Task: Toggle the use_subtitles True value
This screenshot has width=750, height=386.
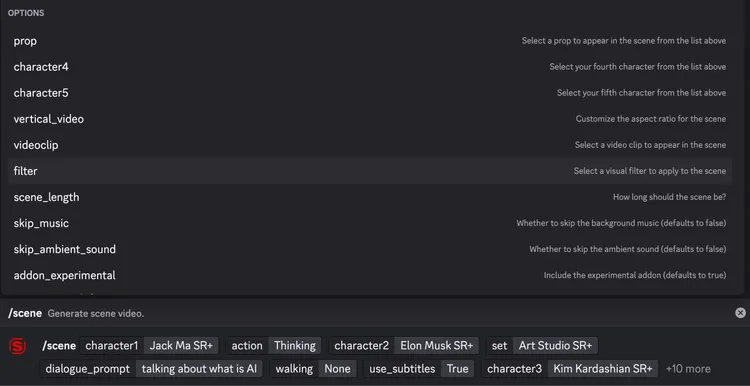Action: [457, 369]
